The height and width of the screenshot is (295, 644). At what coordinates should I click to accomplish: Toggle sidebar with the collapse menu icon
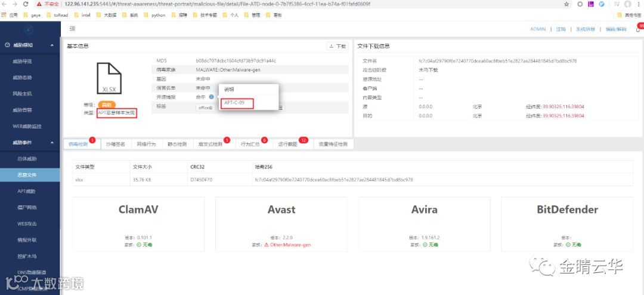(72, 29)
